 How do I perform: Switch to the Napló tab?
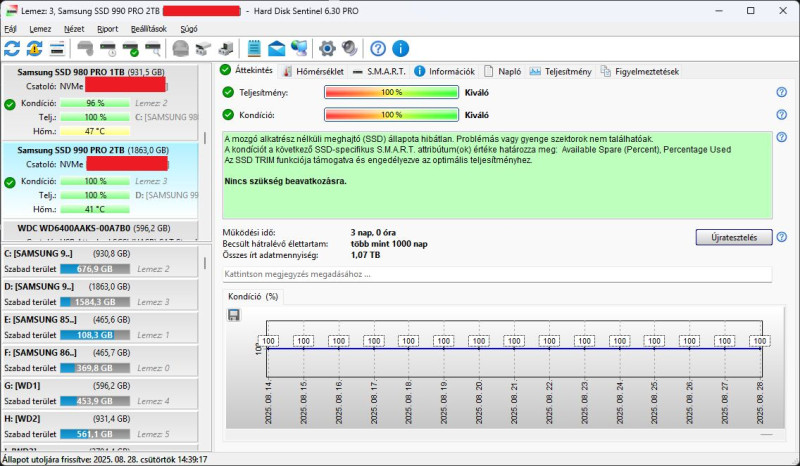(x=503, y=71)
